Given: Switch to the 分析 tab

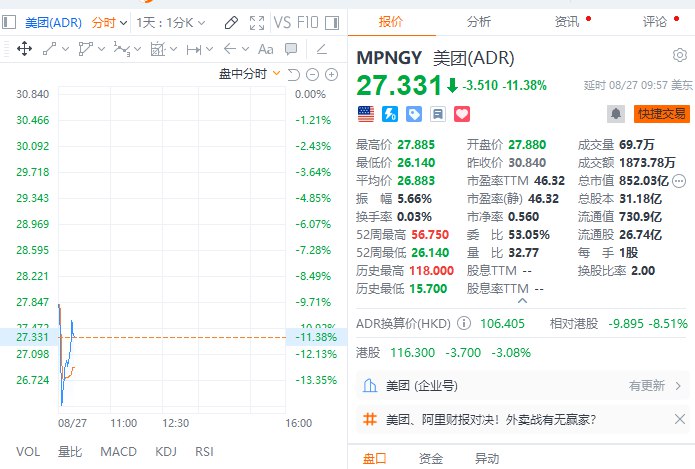Looking at the screenshot, I should [x=479, y=22].
